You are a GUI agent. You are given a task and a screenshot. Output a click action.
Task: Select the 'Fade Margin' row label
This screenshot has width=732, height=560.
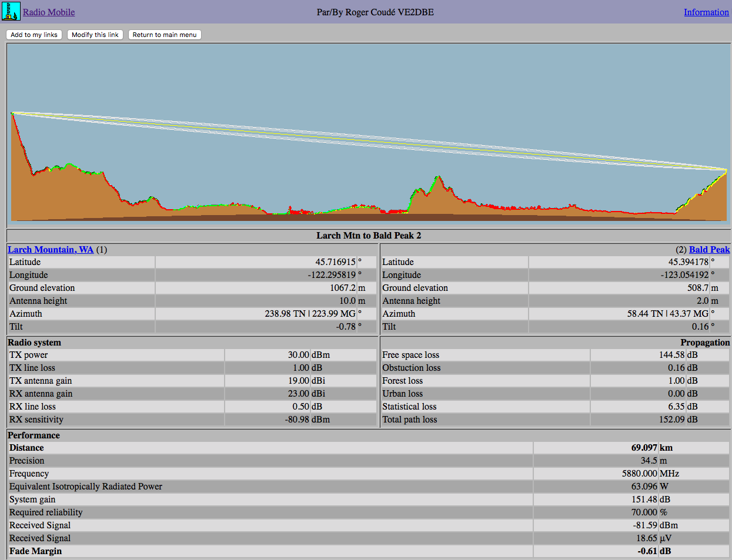[x=35, y=551]
